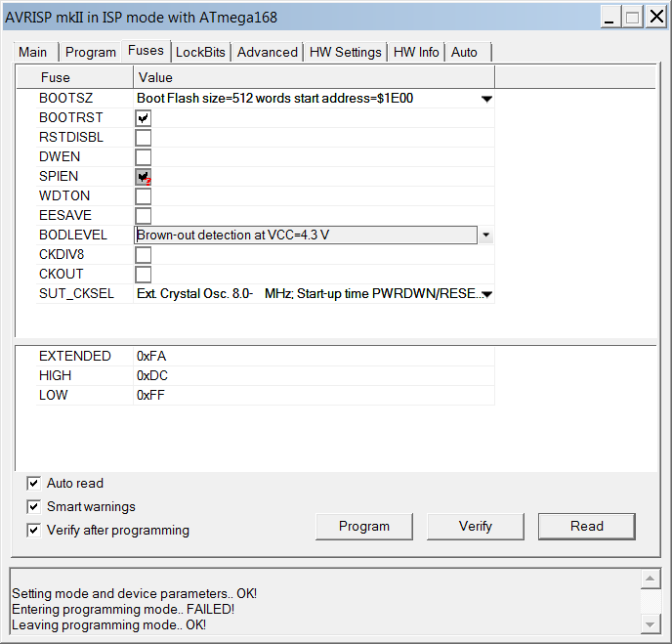Open the Auto tab
The image size is (672, 644).
[468, 53]
